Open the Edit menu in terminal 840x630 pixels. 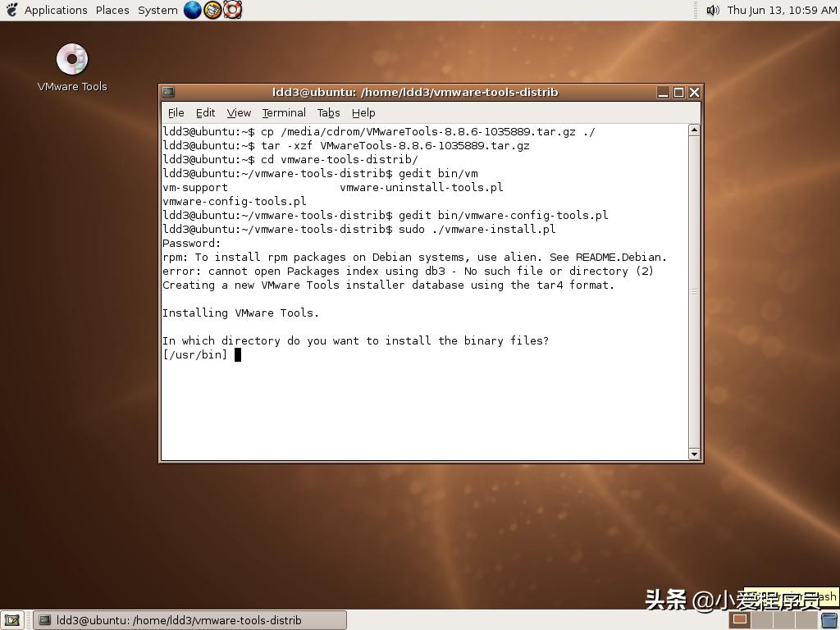point(205,113)
